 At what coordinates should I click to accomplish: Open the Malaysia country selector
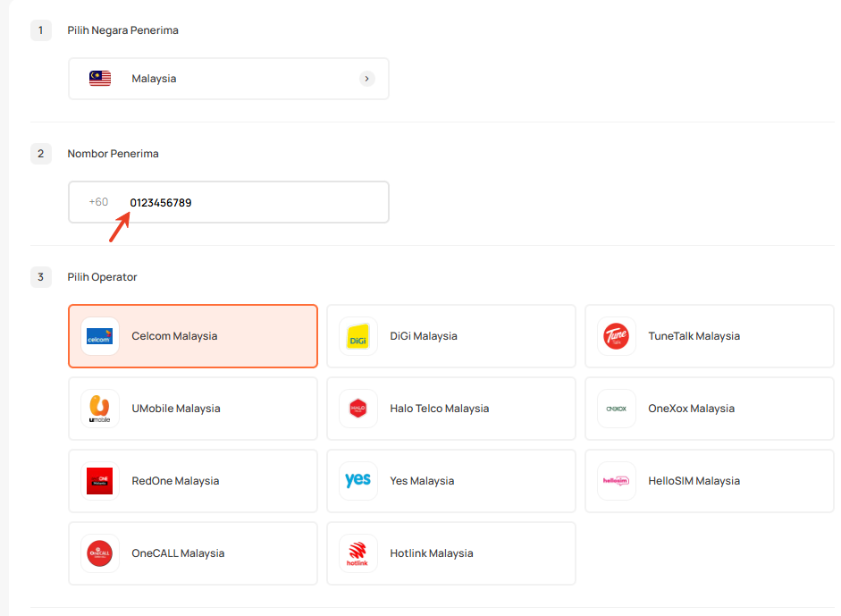[x=228, y=79]
